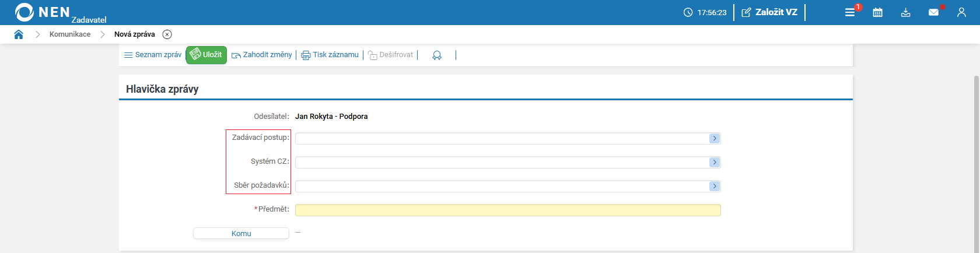Click the certificate badge icon in toolbar
980x253 pixels.
437,55
